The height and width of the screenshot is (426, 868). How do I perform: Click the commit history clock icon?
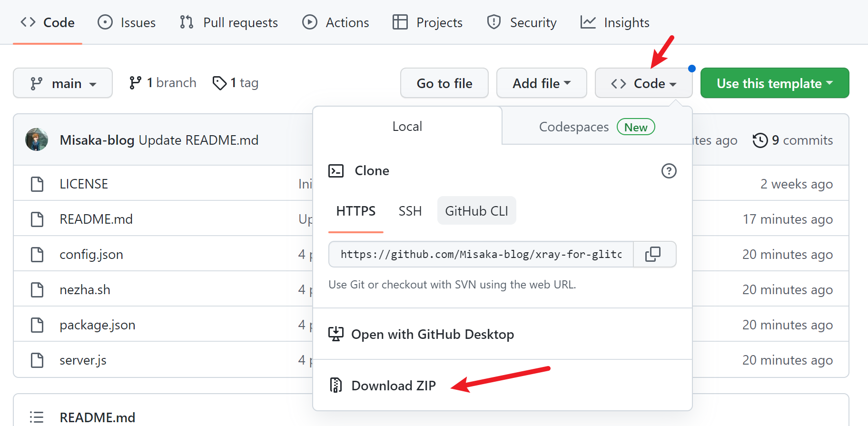click(x=760, y=140)
